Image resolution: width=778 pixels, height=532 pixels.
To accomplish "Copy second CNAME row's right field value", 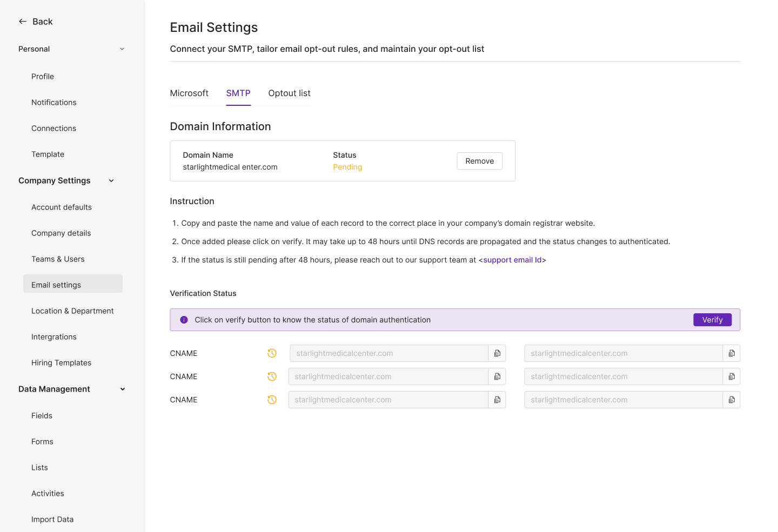I will point(732,376).
